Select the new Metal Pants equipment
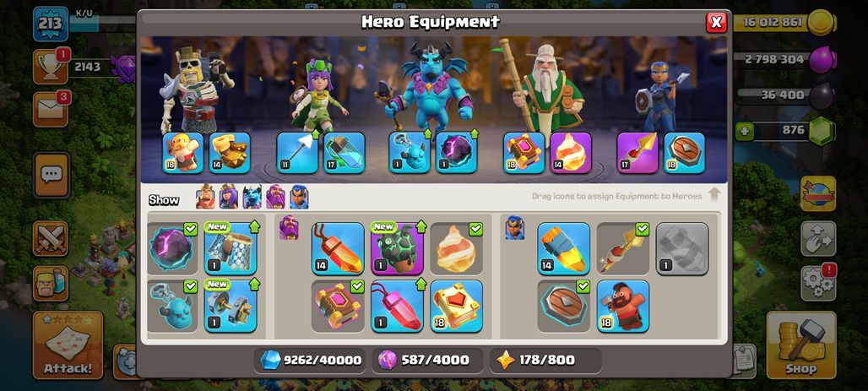The height and width of the screenshot is (391, 868). (231, 248)
